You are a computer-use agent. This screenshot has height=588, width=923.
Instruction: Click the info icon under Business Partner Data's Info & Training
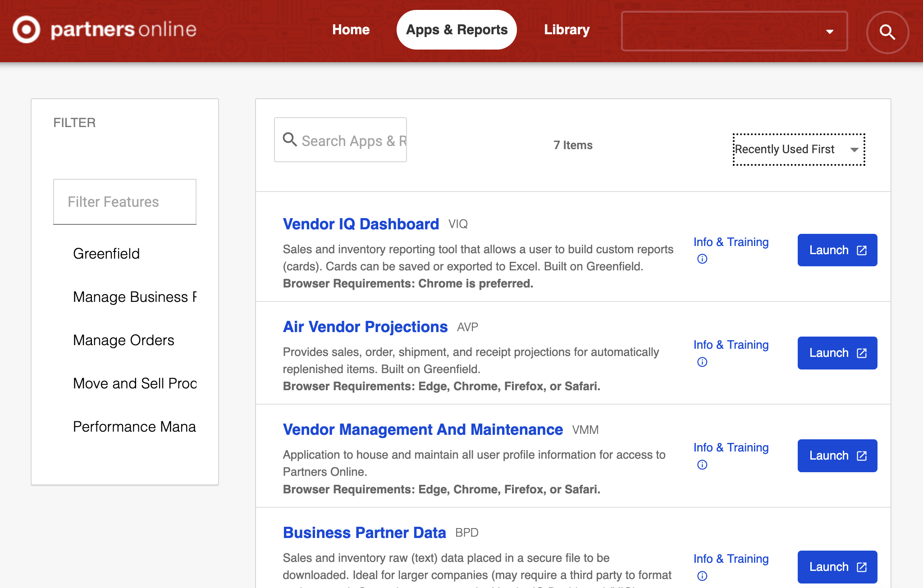pos(701,575)
